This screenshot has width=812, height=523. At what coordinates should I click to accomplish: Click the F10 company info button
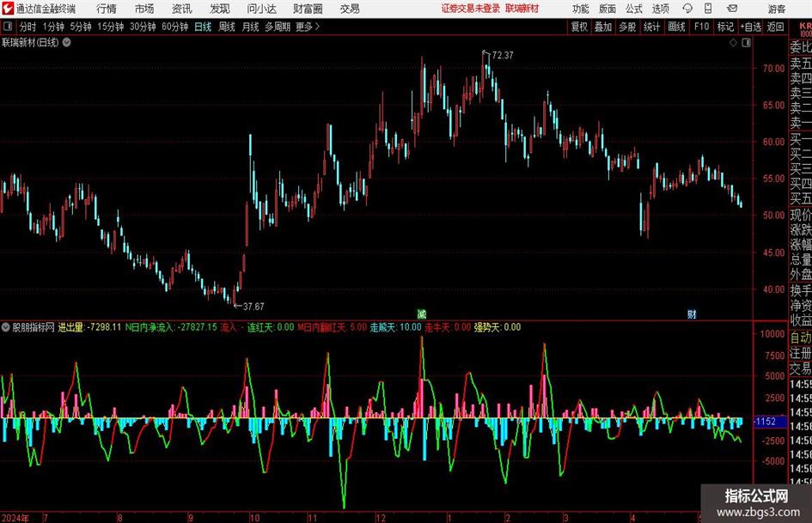click(701, 27)
